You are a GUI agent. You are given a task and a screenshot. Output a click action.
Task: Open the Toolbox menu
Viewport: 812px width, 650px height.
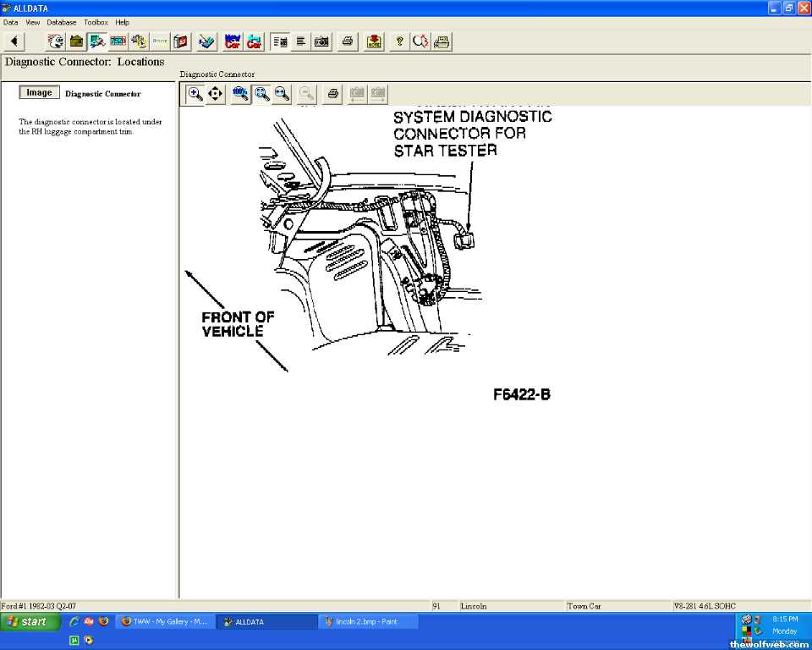click(96, 22)
